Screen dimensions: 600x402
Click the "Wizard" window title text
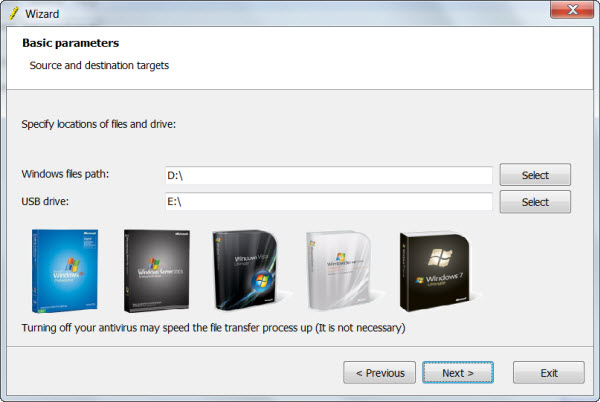[42, 14]
